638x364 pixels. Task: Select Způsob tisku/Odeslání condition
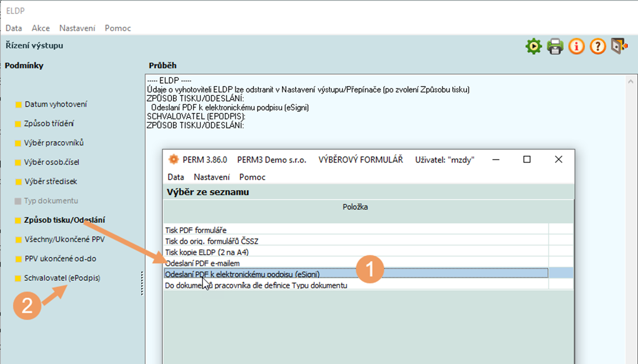click(x=64, y=220)
